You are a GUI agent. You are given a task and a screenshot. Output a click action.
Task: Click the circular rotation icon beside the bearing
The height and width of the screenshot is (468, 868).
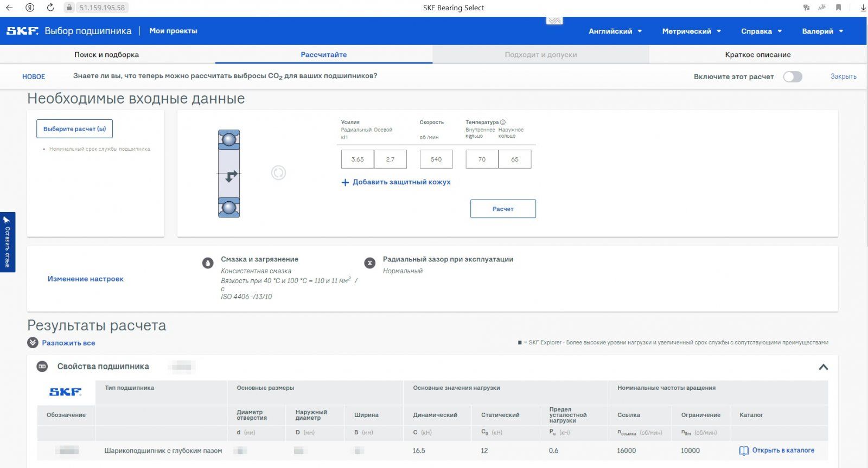pos(278,173)
